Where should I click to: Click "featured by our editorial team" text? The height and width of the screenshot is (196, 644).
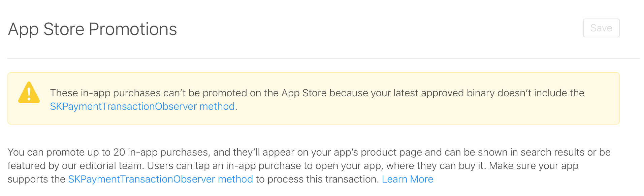click(76, 166)
